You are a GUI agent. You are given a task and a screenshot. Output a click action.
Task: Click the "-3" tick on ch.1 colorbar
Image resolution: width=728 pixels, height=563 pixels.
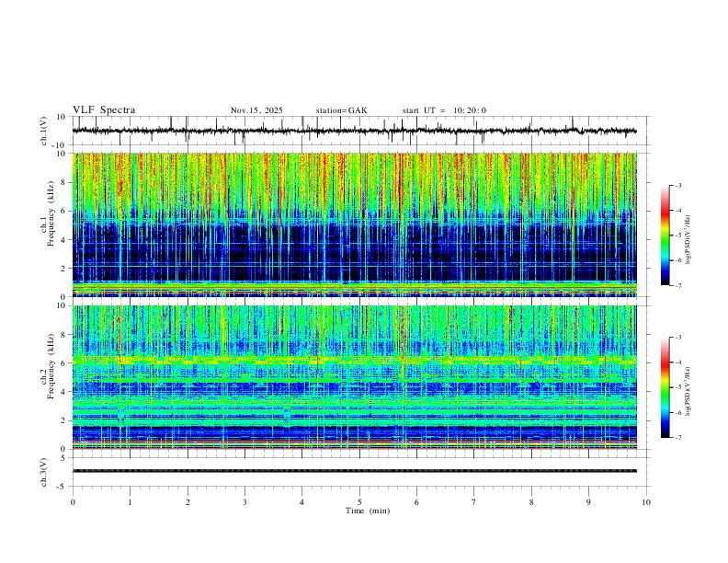click(x=678, y=185)
